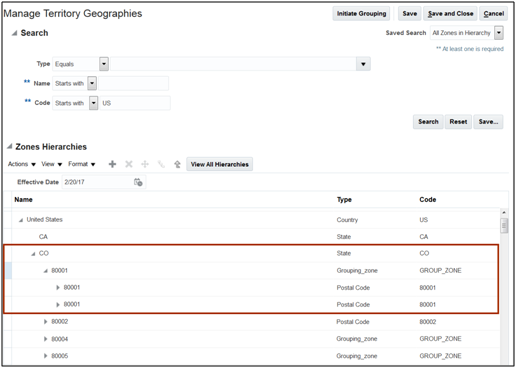Click the Cancel button

click(494, 14)
